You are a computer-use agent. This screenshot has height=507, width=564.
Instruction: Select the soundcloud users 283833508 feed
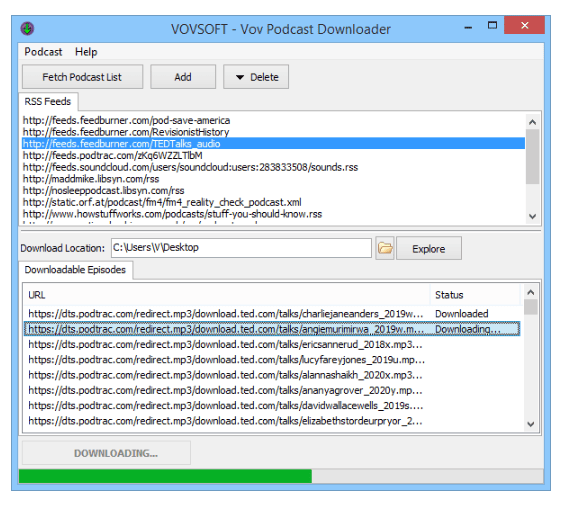(273, 167)
